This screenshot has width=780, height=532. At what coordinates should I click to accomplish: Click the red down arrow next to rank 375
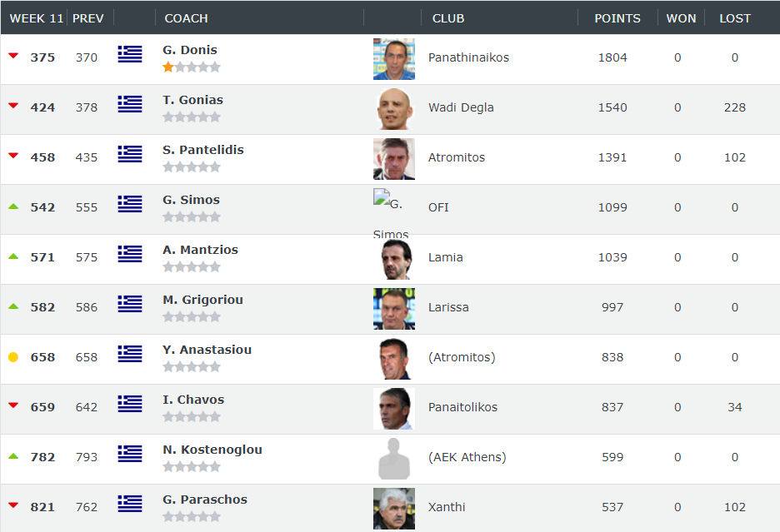click(x=13, y=56)
